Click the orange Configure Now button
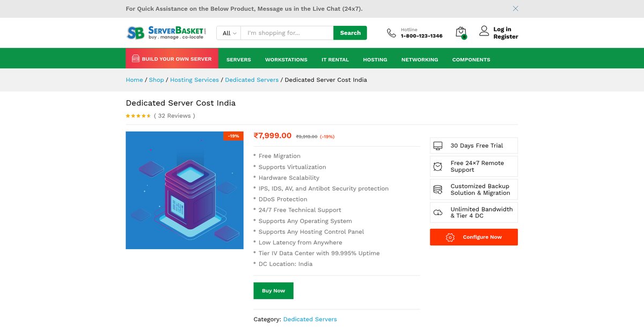 pos(474,237)
